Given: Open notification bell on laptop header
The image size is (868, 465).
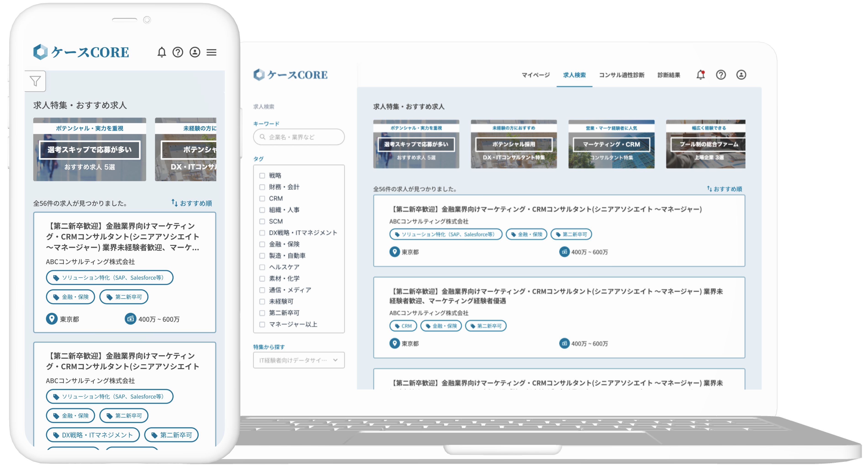Looking at the screenshot, I should click(x=701, y=75).
